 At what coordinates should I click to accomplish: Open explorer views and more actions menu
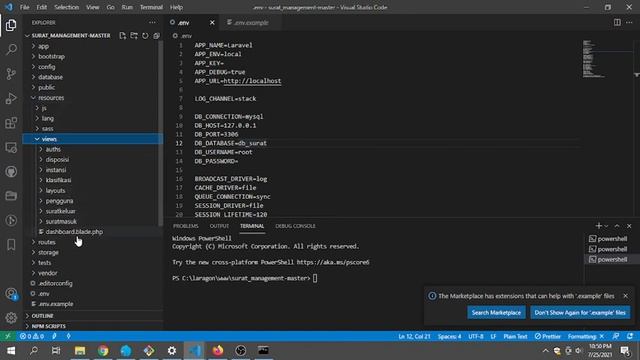(152, 22)
